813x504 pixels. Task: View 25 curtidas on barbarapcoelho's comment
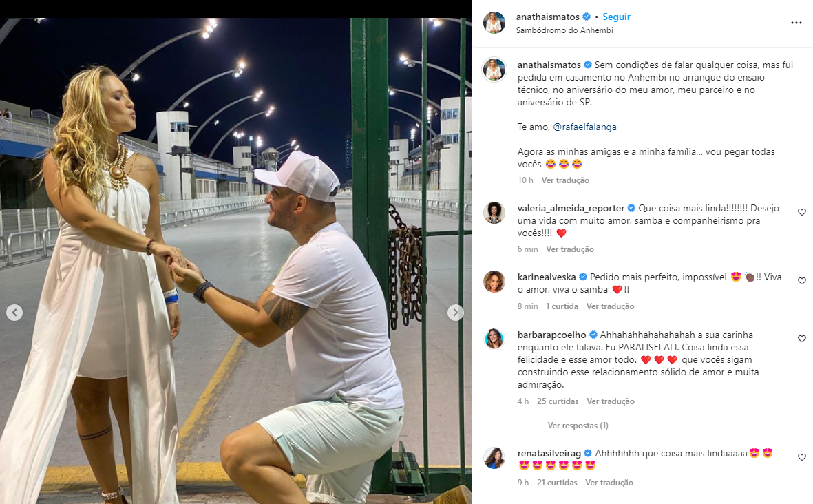558,401
